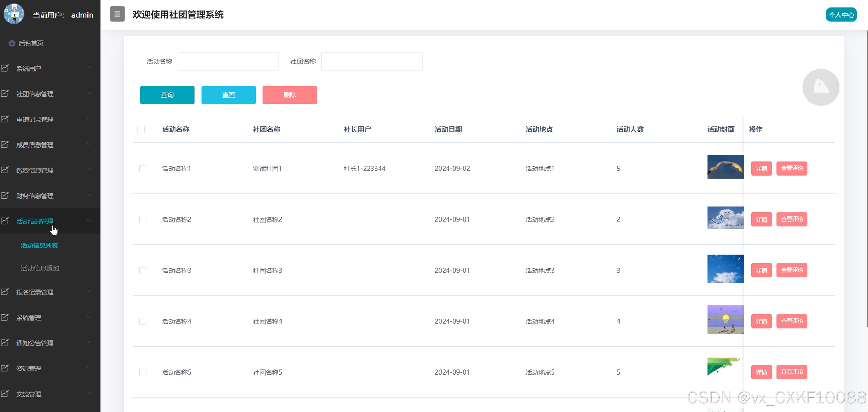Click the edit icon beside 财务信息管理
Viewport: 868px width, 412px height.
[5, 196]
